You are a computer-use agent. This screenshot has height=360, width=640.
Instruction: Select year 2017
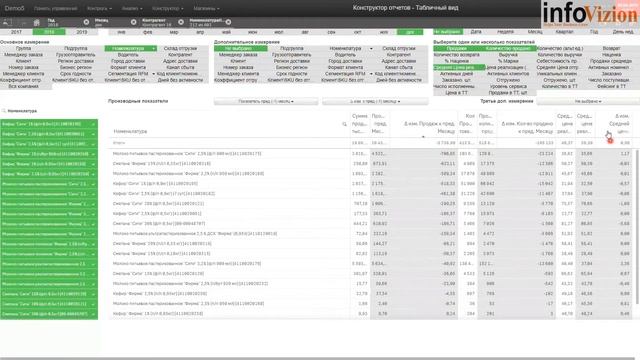click(16, 32)
